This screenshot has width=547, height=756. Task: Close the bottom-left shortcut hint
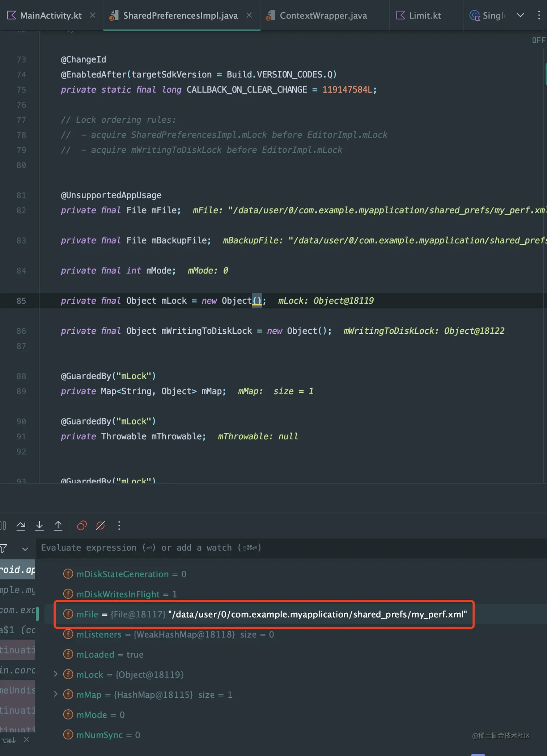pos(26,739)
